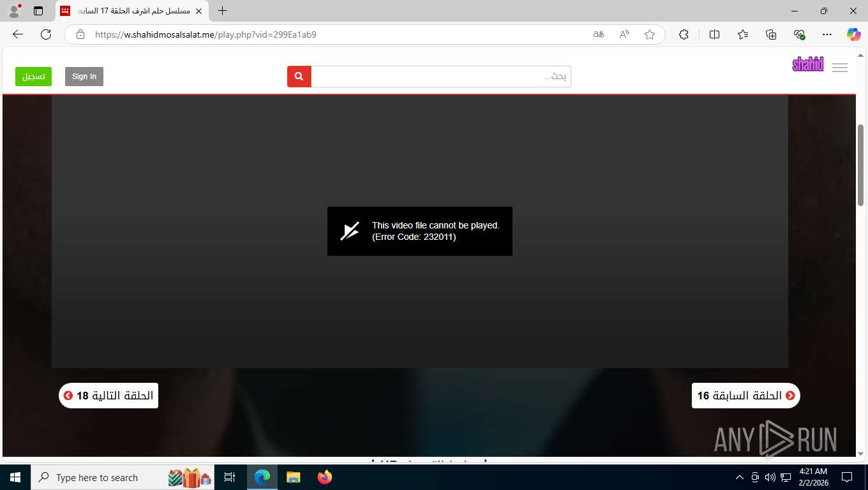This screenshot has width=868, height=490.
Task: Click the taskbar search box
Action: 123,477
